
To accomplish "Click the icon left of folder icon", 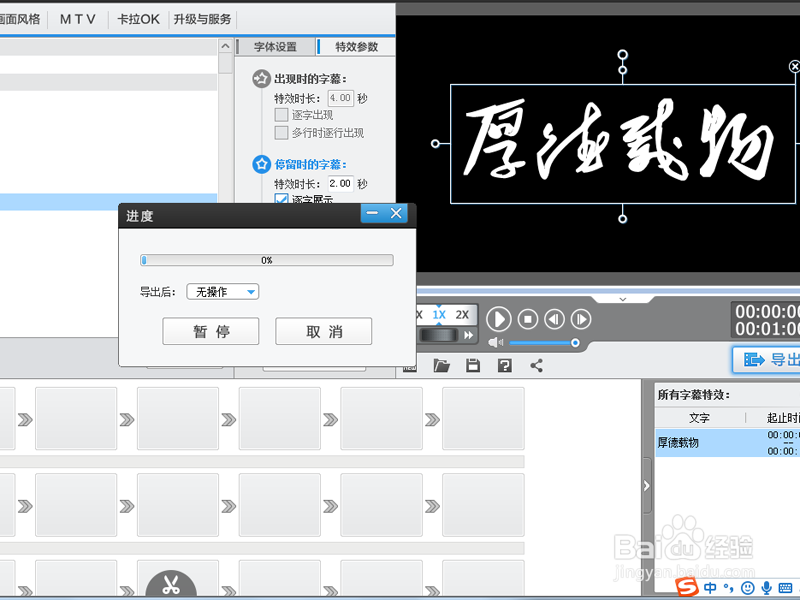I will [x=410, y=368].
